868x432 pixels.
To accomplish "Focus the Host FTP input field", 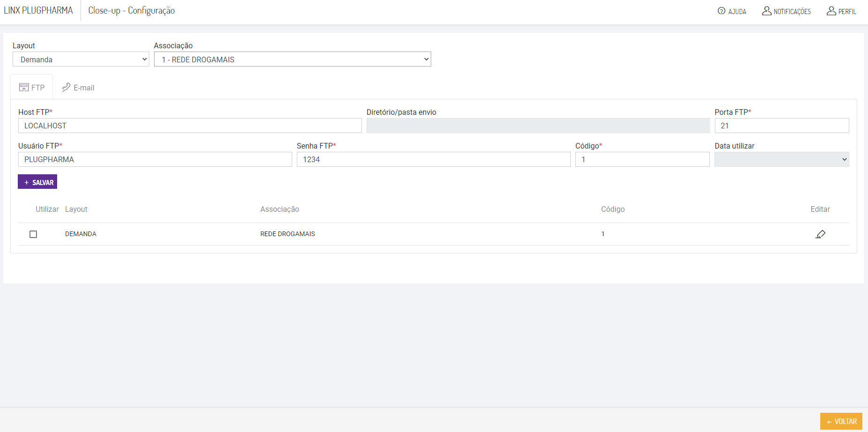I will point(190,126).
